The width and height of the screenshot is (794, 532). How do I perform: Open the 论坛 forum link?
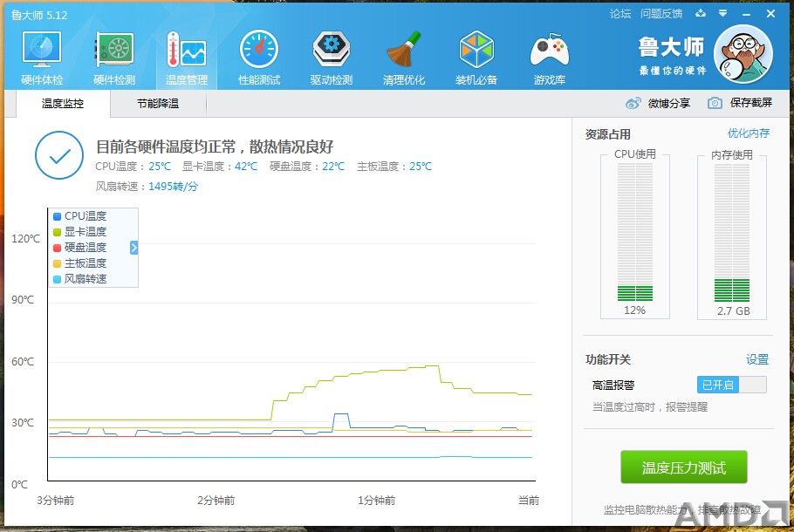tap(620, 14)
